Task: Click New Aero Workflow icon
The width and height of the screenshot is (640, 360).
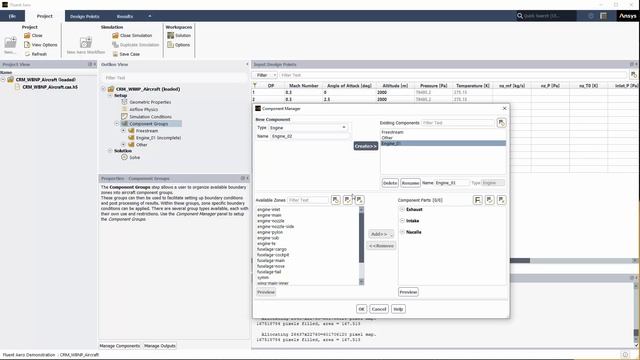Action: tap(86, 42)
